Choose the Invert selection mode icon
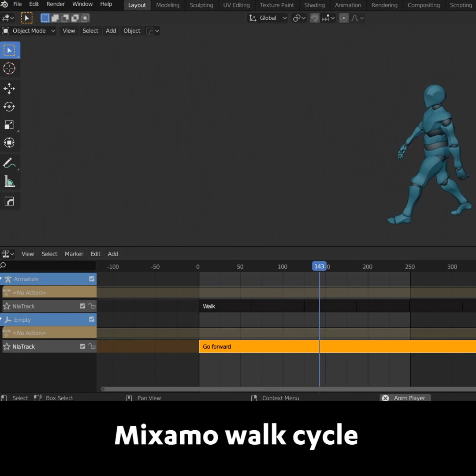 75,18
